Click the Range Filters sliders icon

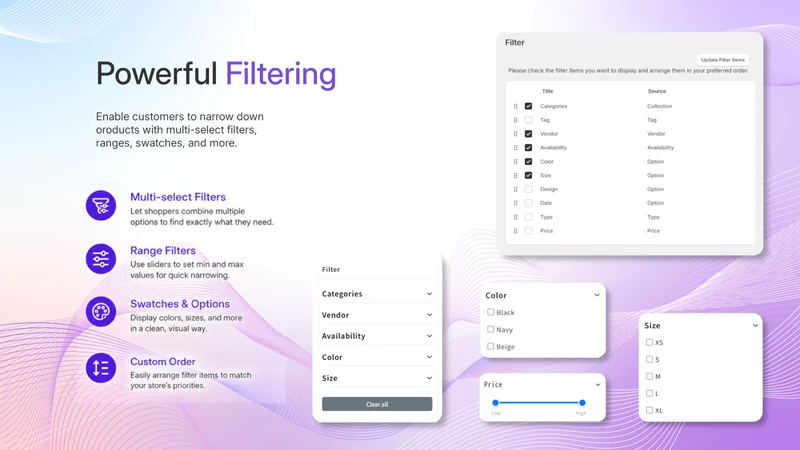(x=101, y=259)
